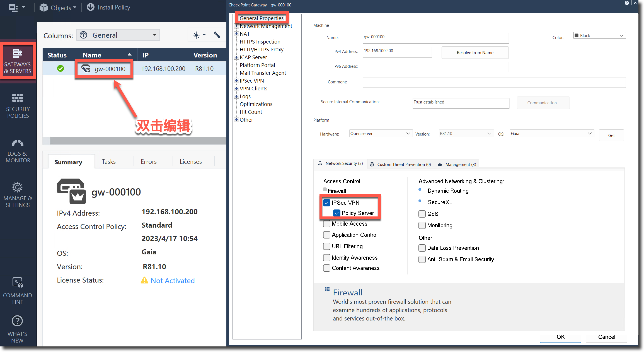Open Manage & Settings view

[x=18, y=194]
